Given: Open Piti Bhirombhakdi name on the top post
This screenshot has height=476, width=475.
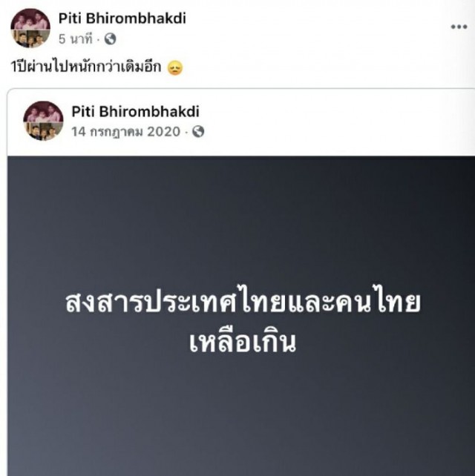Looking at the screenshot, I should [122, 19].
